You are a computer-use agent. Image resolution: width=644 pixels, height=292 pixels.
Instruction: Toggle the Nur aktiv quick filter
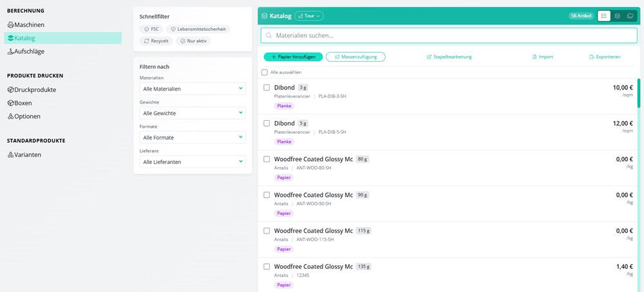(x=193, y=41)
